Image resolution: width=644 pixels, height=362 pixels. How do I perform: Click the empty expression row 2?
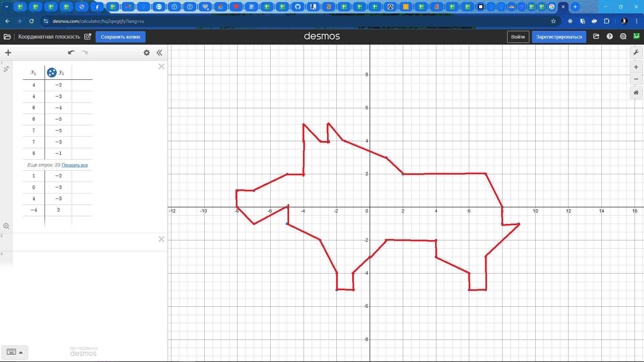click(x=84, y=242)
